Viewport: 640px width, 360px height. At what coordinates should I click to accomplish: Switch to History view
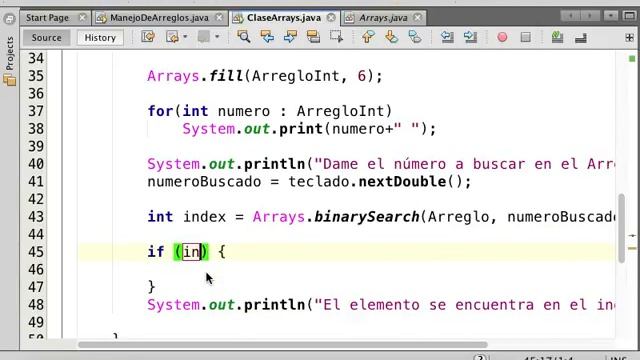point(100,38)
